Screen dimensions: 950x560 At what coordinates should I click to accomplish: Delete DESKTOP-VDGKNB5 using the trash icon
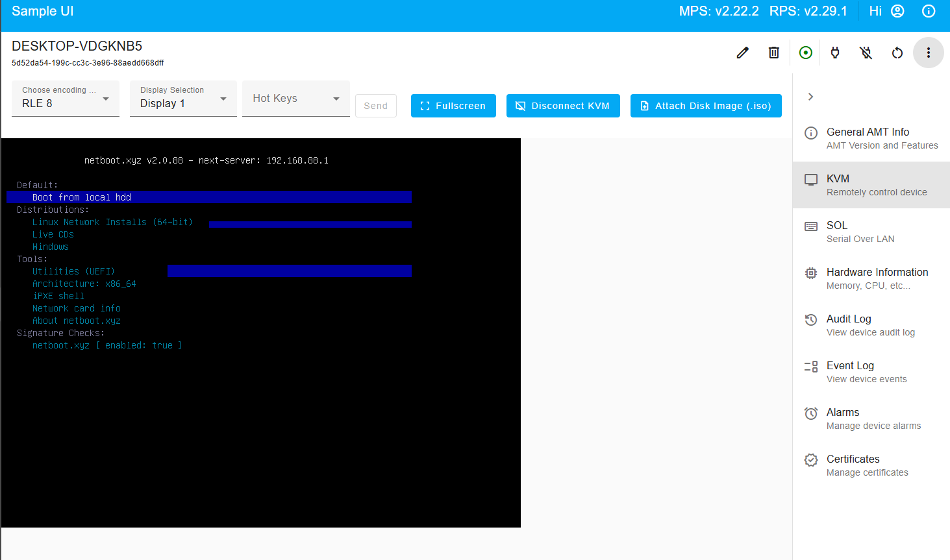pyautogui.click(x=773, y=53)
